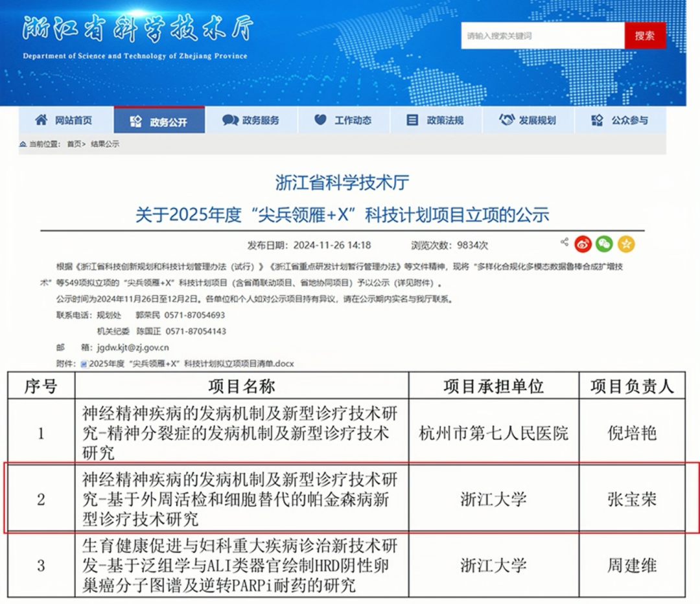The width and height of the screenshot is (700, 604).
Task: Click phone number 0571-87054693
Action: tap(194, 315)
